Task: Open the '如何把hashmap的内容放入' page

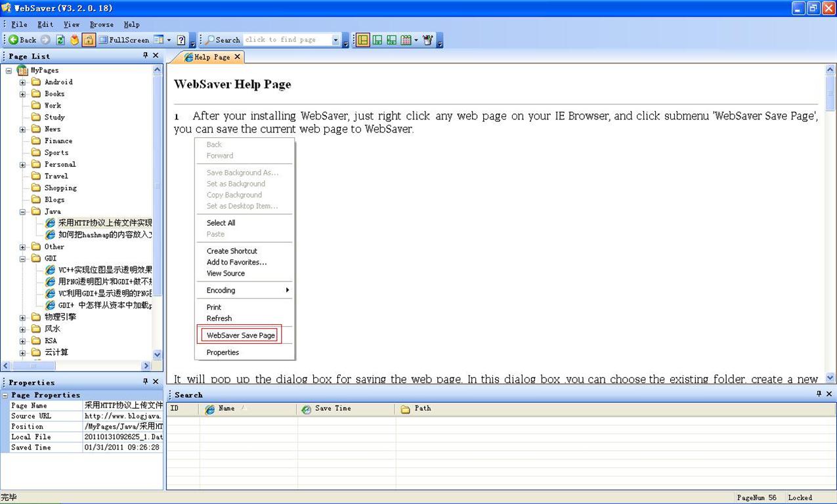Action: (105, 234)
